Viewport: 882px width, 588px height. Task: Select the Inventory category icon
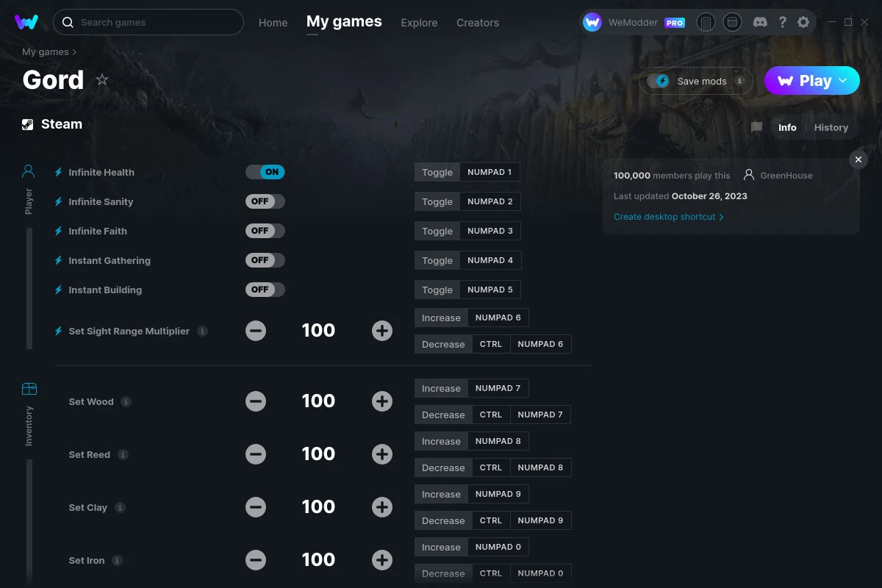coord(29,389)
